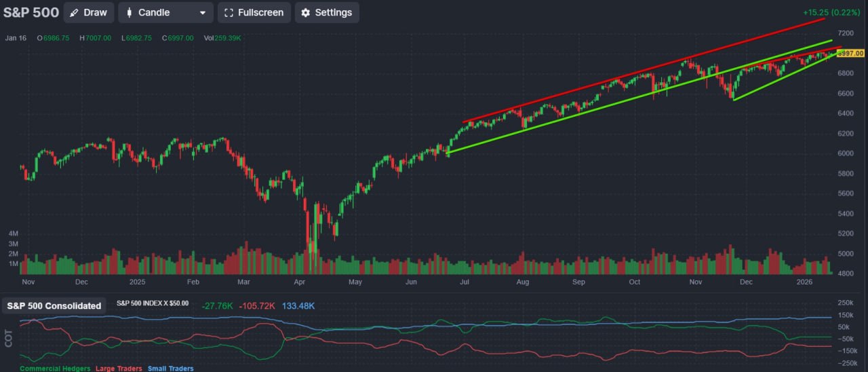Click the +15.25 (0.22%) change label
868x372 pixels.
coord(833,12)
